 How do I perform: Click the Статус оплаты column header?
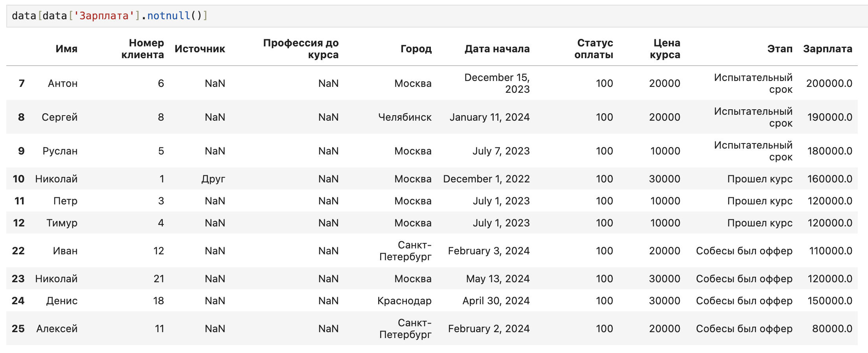pyautogui.click(x=594, y=49)
